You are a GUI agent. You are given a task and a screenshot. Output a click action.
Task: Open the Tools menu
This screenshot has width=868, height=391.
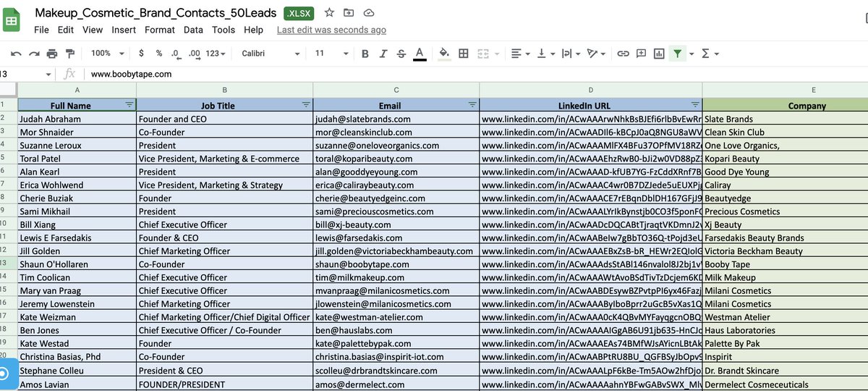click(x=224, y=30)
